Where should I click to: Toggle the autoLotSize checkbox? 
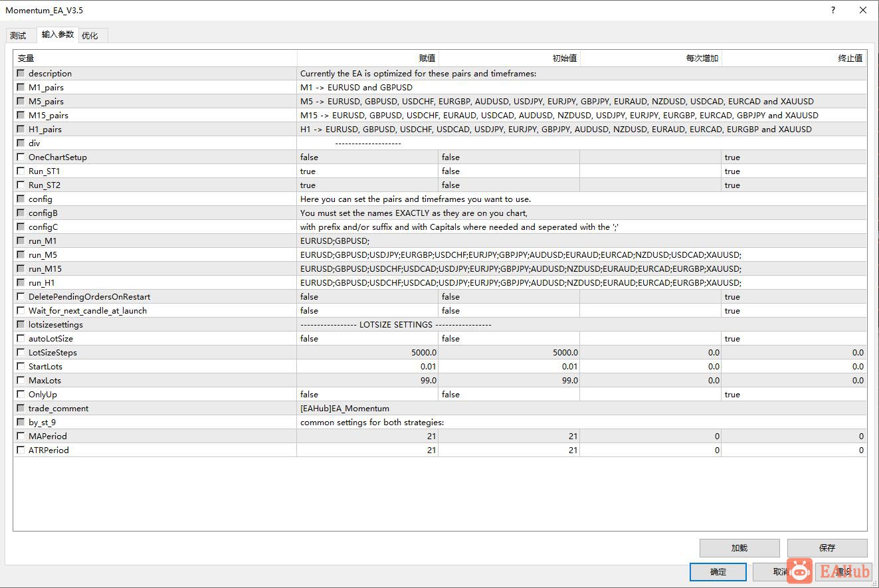[21, 338]
